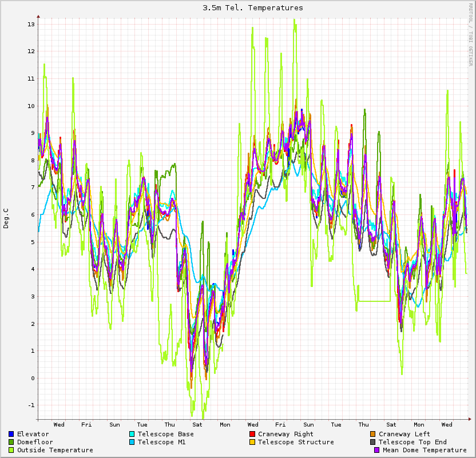This screenshot has width=476, height=458.
Task: Click the "Elevator" legend text
Action: pyautogui.click(x=33, y=434)
